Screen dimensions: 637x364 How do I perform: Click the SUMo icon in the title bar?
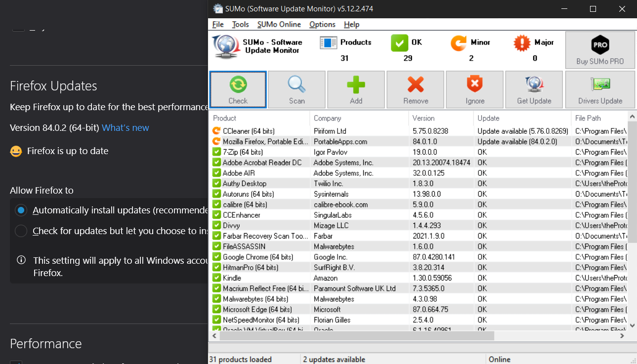[218, 9]
